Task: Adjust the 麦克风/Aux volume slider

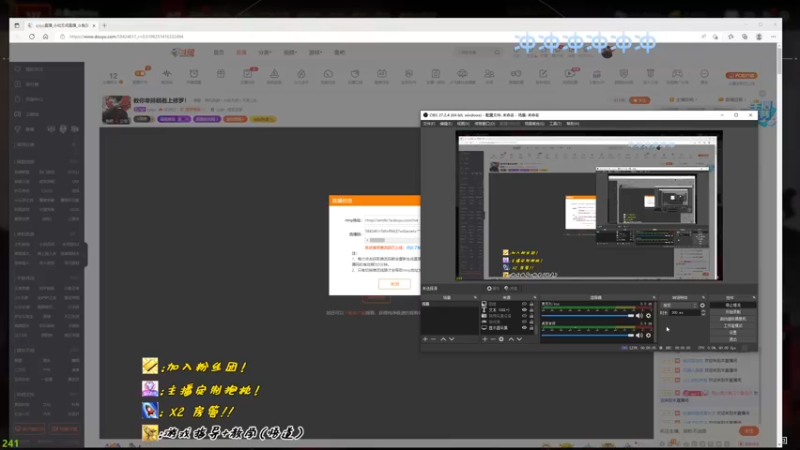Action: (588, 316)
